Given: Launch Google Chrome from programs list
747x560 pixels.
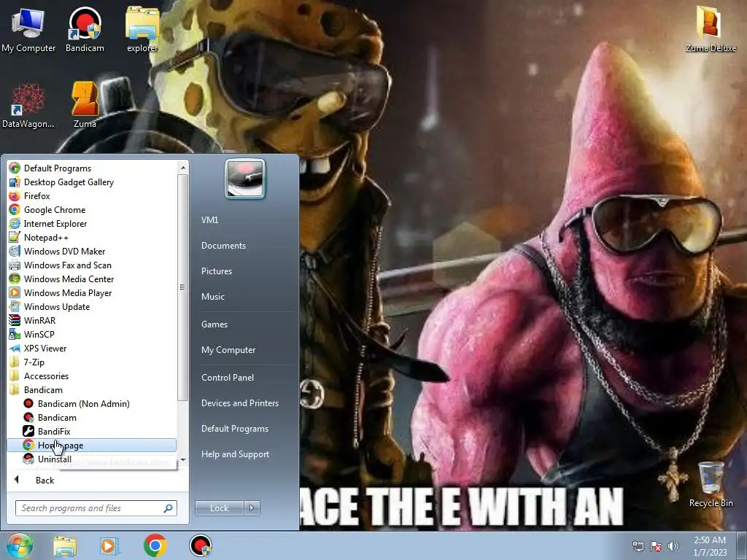Looking at the screenshot, I should [92, 209].
